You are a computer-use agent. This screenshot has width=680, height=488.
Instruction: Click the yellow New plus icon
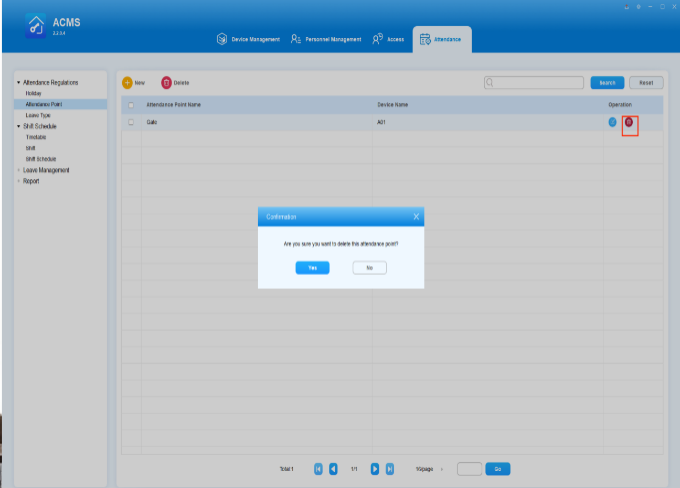[127, 82]
